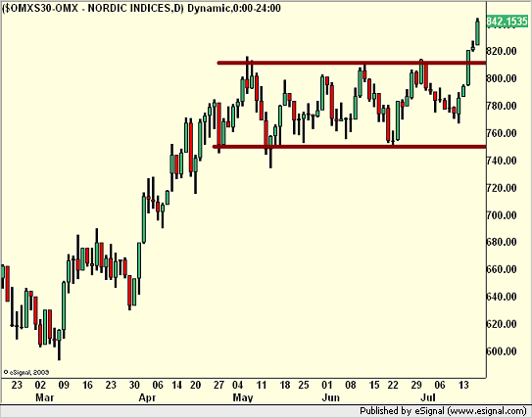
Task: Click the Published by eSignal footer text
Action: 443,411
